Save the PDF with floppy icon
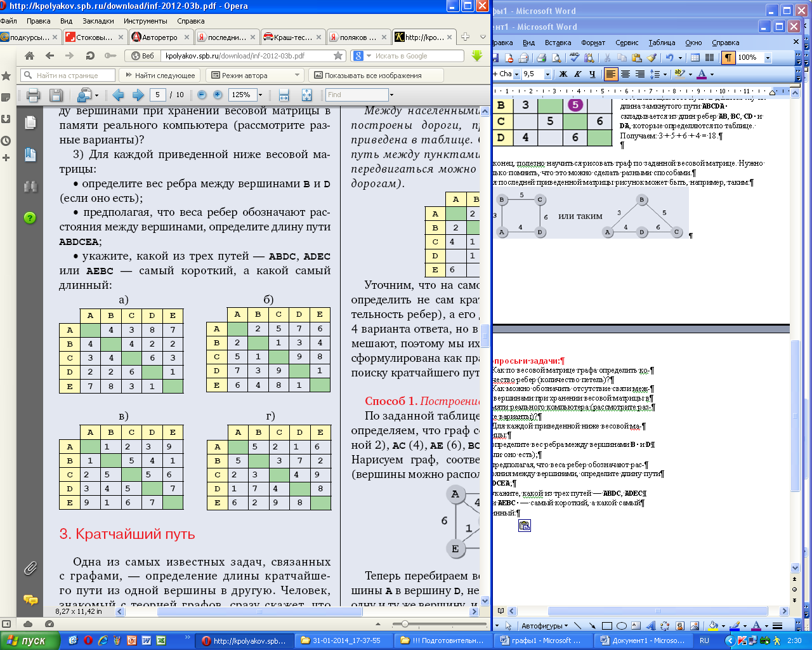Screen dimensions: 812x650 pos(56,95)
